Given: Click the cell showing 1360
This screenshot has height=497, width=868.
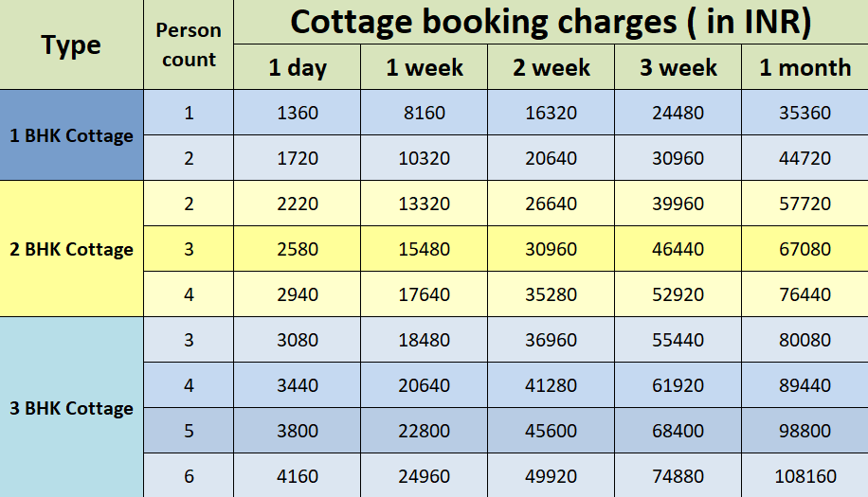Looking at the screenshot, I should [x=298, y=113].
